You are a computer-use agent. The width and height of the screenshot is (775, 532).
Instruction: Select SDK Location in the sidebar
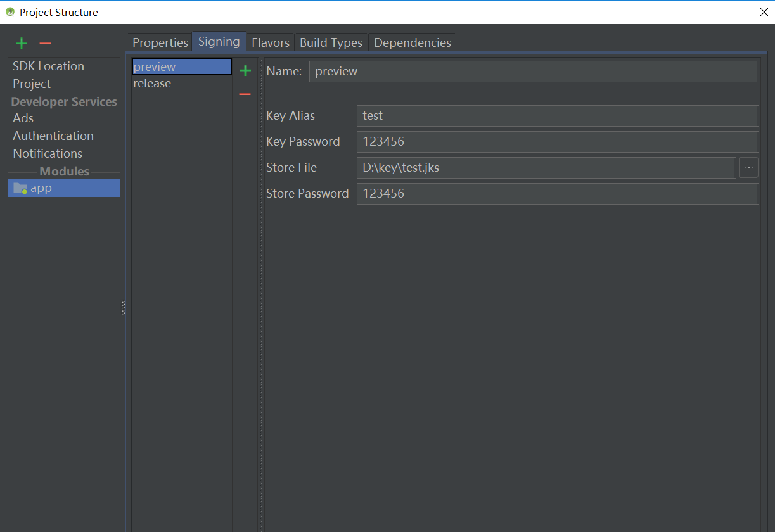click(48, 66)
